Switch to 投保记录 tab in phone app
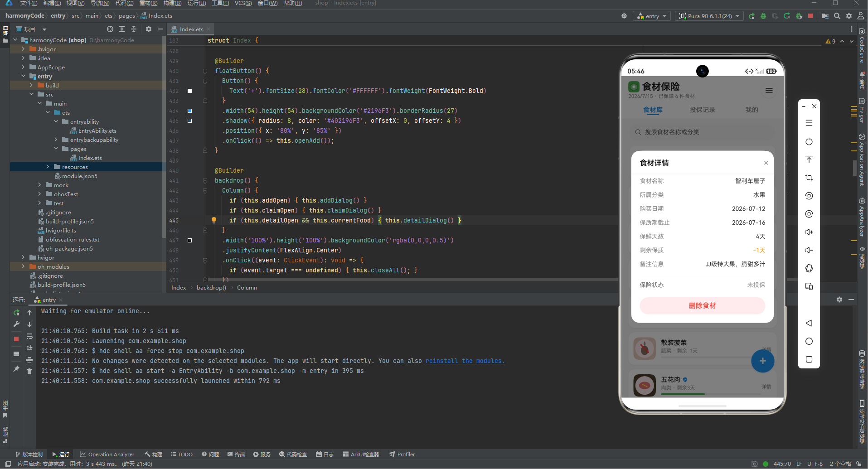The image size is (868, 469). point(702,110)
